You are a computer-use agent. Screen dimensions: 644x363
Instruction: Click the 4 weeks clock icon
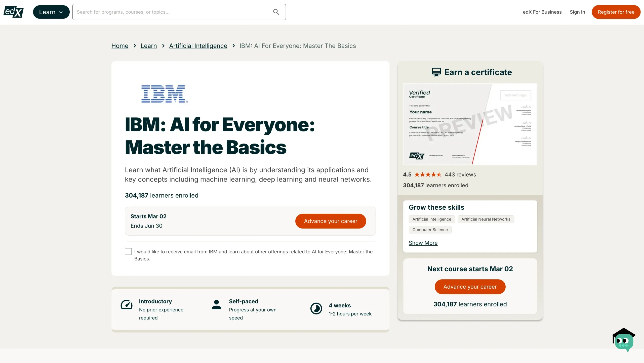click(x=316, y=308)
